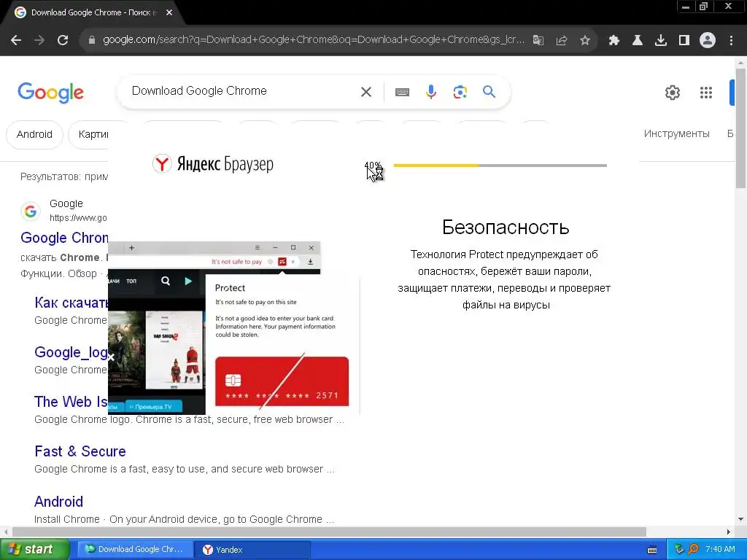The width and height of the screenshot is (747, 560).
Task: Open Google quick settings gear
Action: point(672,93)
